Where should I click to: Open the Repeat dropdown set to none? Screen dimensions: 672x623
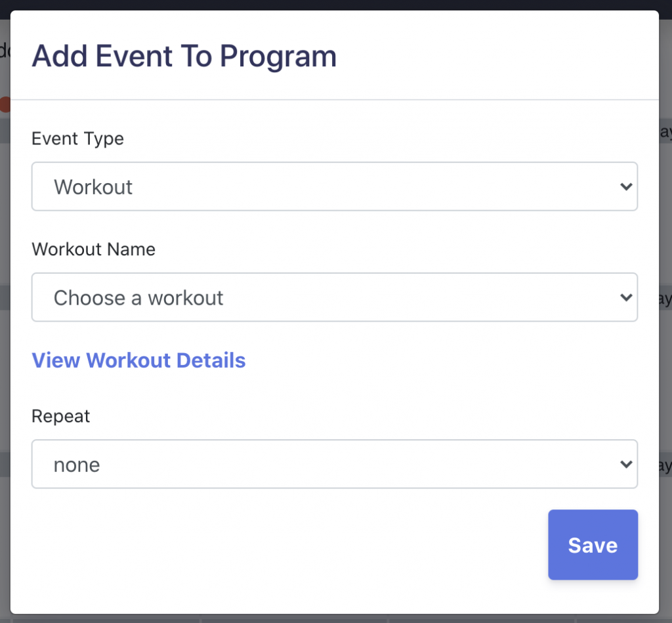334,464
